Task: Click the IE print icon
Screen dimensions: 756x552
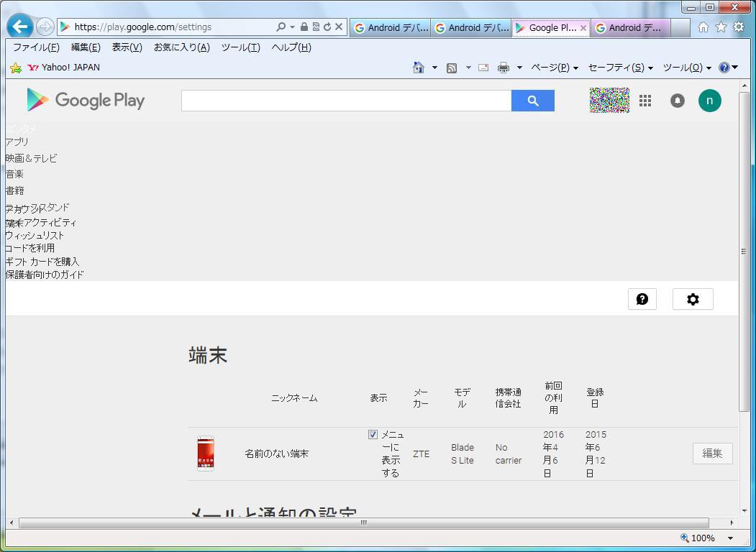Action: (504, 68)
